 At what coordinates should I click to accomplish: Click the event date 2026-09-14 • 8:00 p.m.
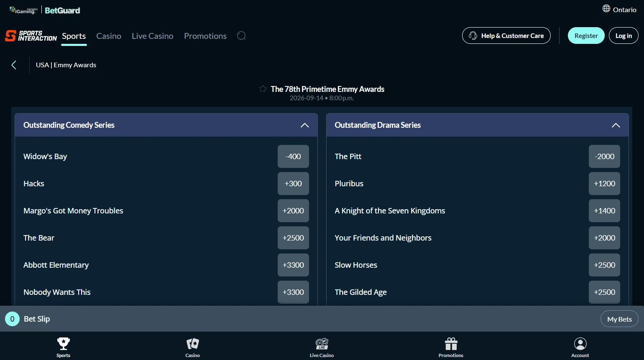(x=322, y=98)
